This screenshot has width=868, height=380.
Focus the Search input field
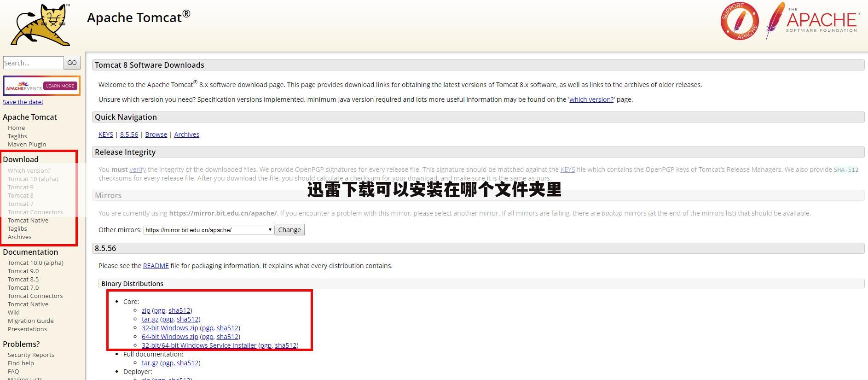click(33, 63)
